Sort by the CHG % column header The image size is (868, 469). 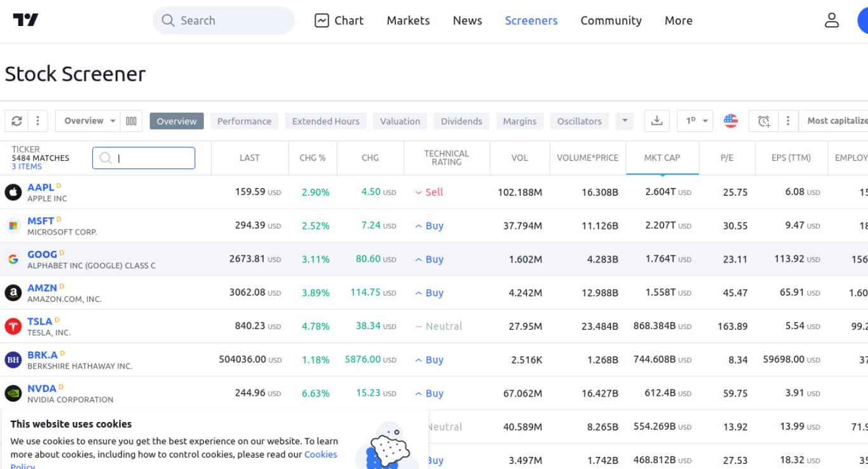(x=313, y=158)
